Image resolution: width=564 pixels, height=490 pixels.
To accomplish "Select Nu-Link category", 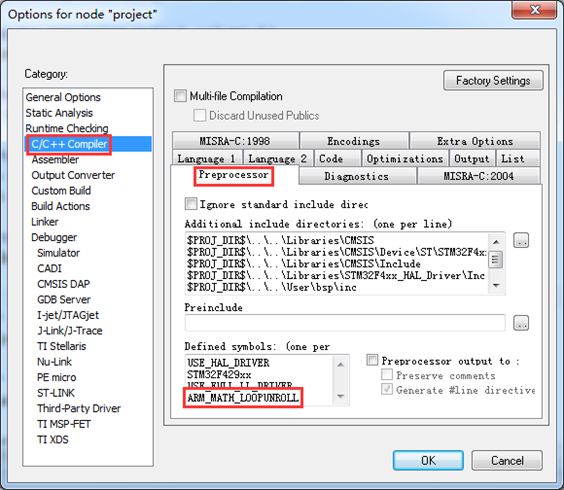I will (x=54, y=362).
